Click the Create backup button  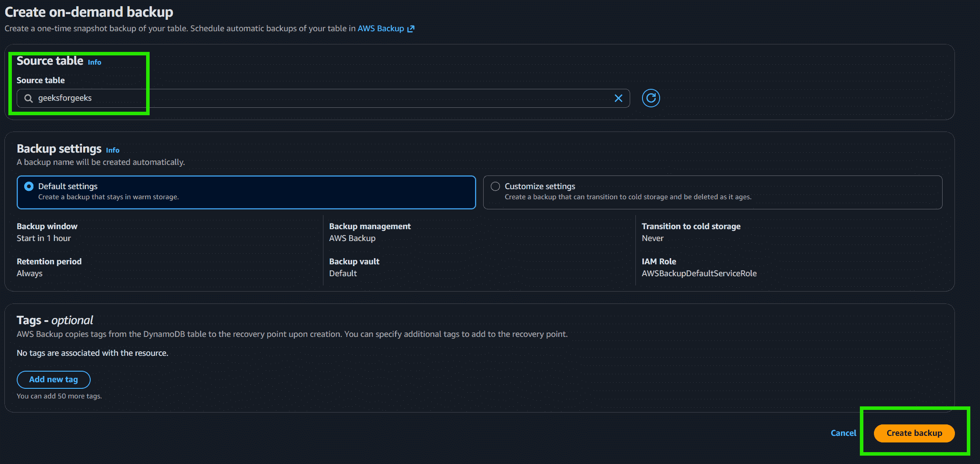pyautogui.click(x=914, y=433)
